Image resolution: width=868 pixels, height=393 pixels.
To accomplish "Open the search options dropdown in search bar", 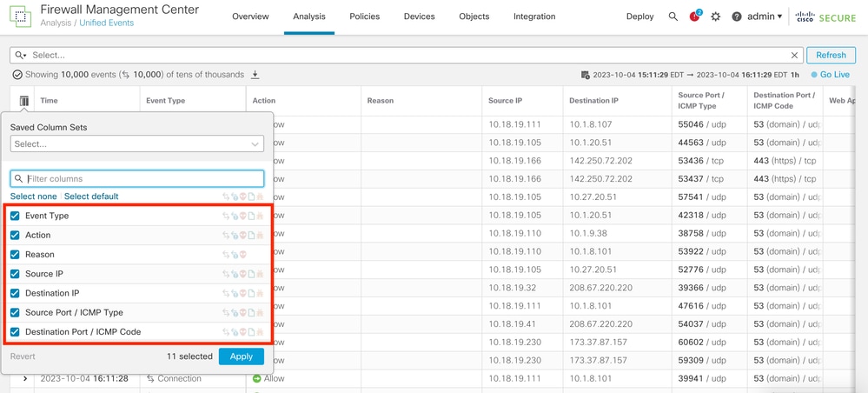I will coord(21,56).
